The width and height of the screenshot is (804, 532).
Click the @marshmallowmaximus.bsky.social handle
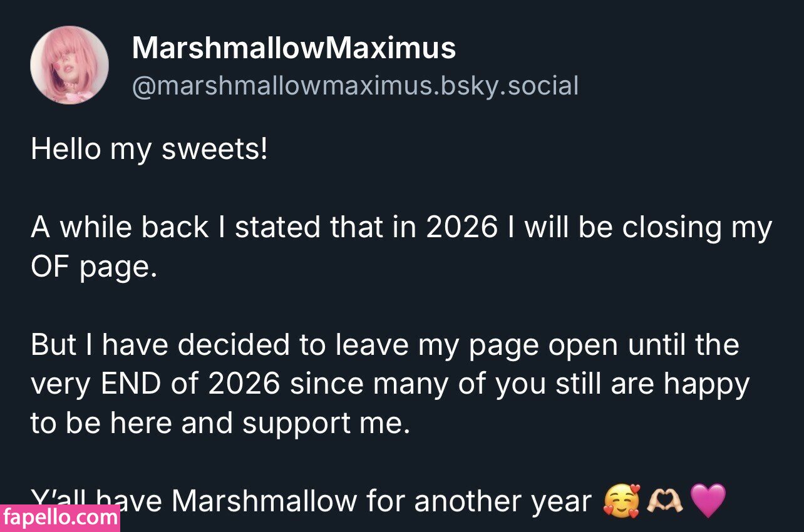point(354,86)
